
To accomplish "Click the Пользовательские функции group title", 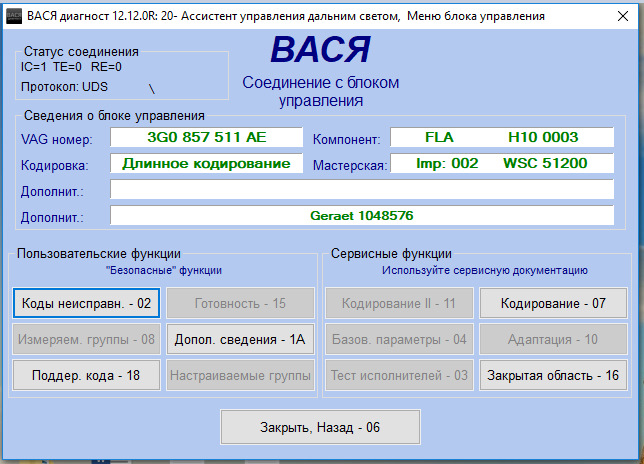I will (x=99, y=254).
